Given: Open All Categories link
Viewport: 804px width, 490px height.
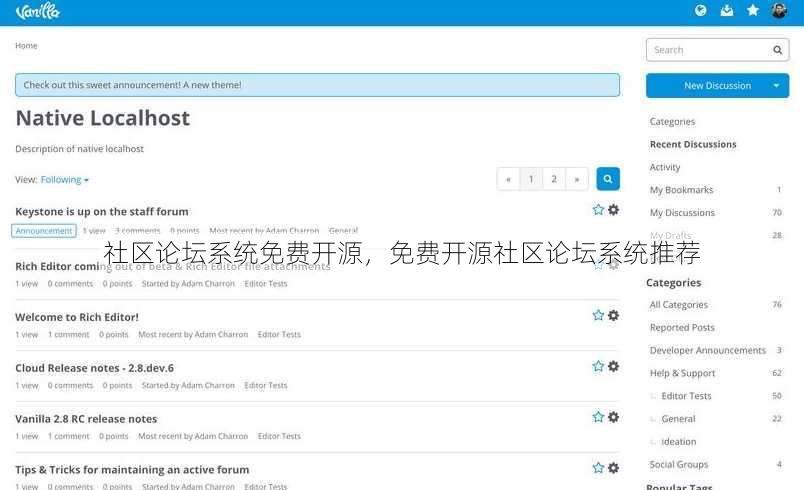Looking at the screenshot, I should (678, 304).
